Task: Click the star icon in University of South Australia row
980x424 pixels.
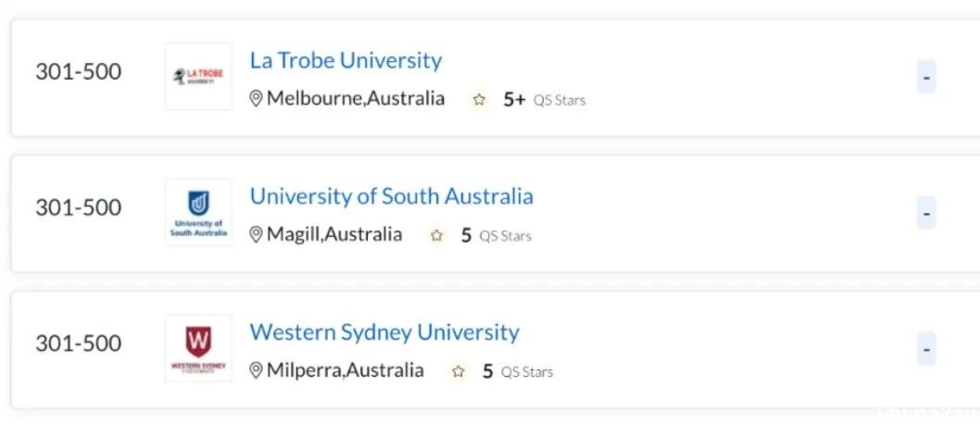Action: coord(437,235)
